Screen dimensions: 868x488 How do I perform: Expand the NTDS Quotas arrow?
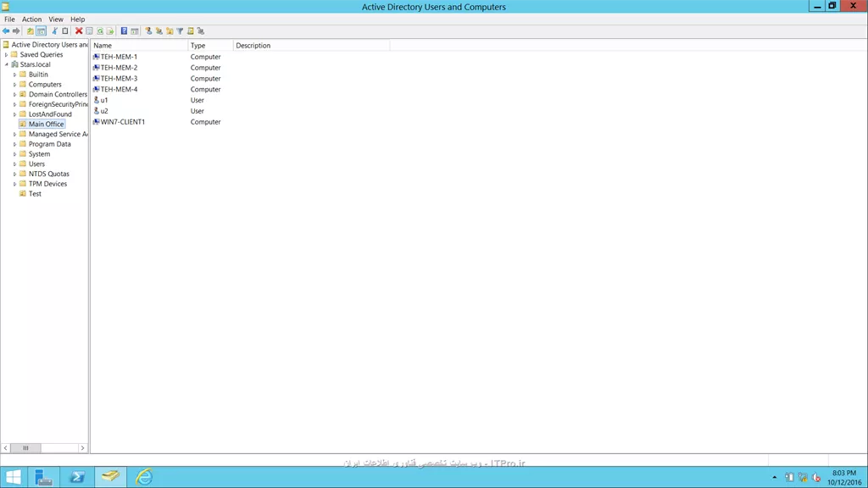pos(15,175)
